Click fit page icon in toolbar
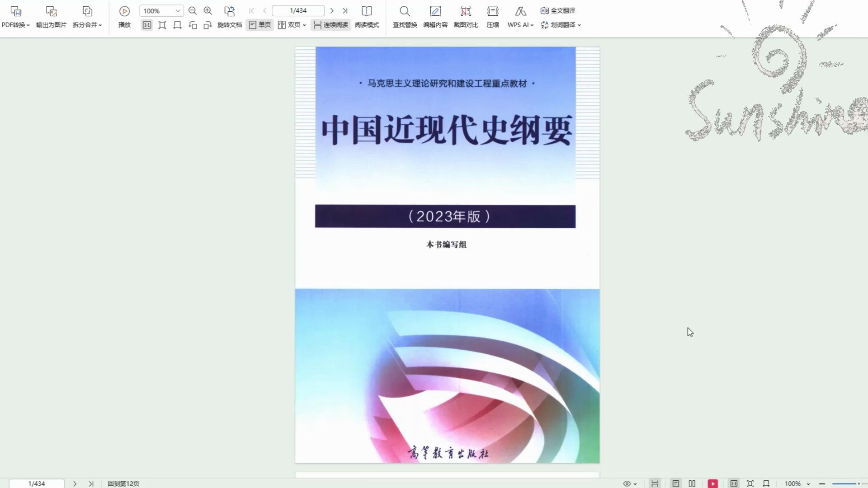Image resolution: width=868 pixels, height=488 pixels. pos(162,25)
